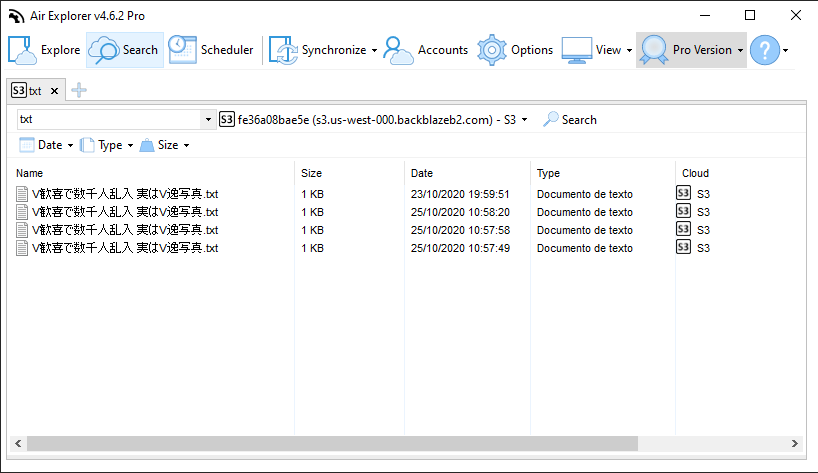Click the text file icon of the 10:58:20 row
Image resolution: width=818 pixels, height=473 pixels.
[22, 212]
